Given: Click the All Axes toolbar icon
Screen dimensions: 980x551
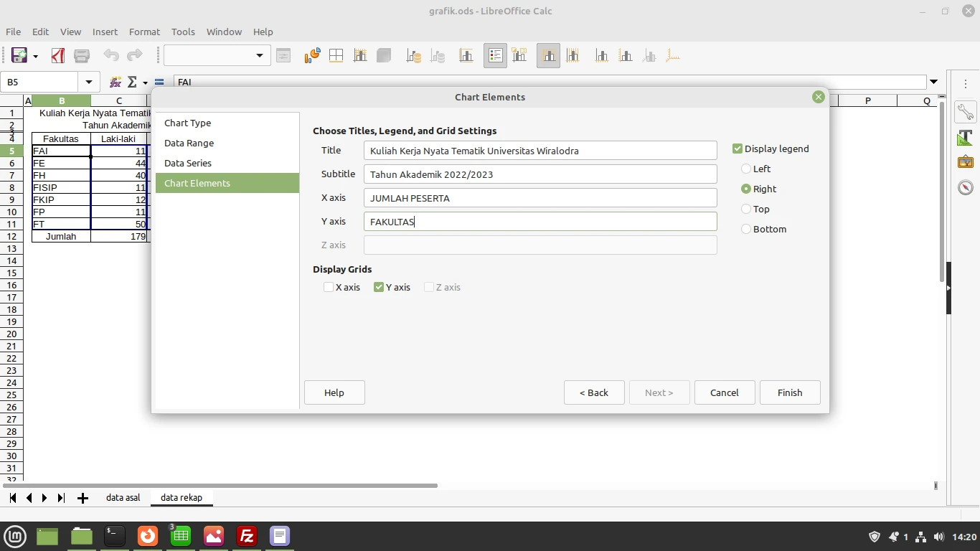Looking at the screenshot, I should pyautogui.click(x=673, y=56).
